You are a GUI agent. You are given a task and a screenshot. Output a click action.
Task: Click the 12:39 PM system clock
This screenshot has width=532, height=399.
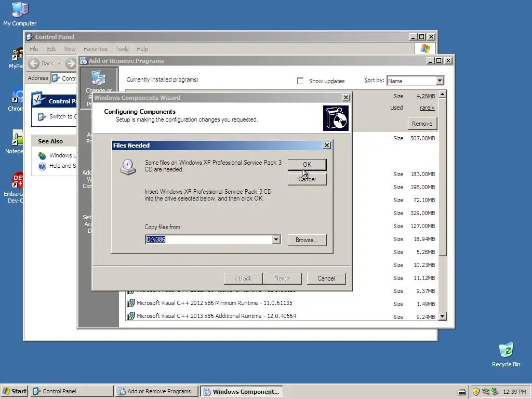514,392
